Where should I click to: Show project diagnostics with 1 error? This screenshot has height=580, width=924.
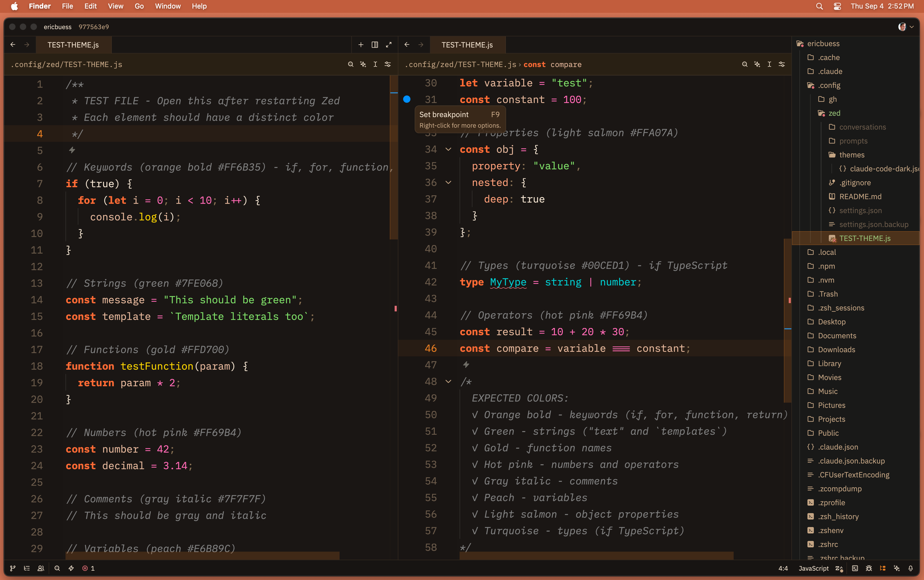(x=88, y=568)
